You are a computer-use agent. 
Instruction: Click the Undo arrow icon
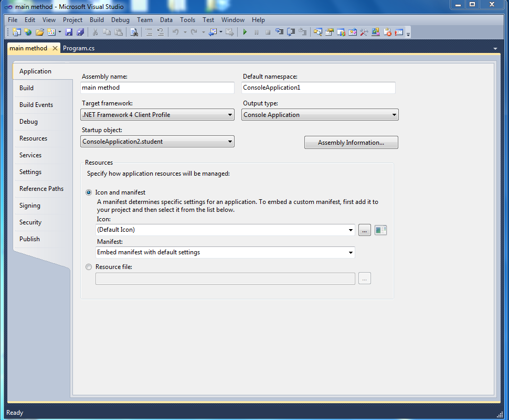tap(176, 32)
